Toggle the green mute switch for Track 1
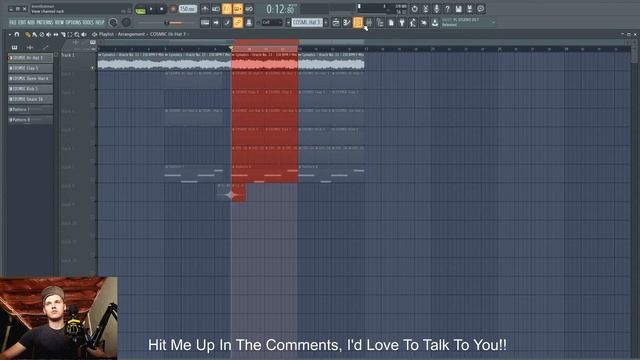Screen dimensions: 640x360 point(93,68)
